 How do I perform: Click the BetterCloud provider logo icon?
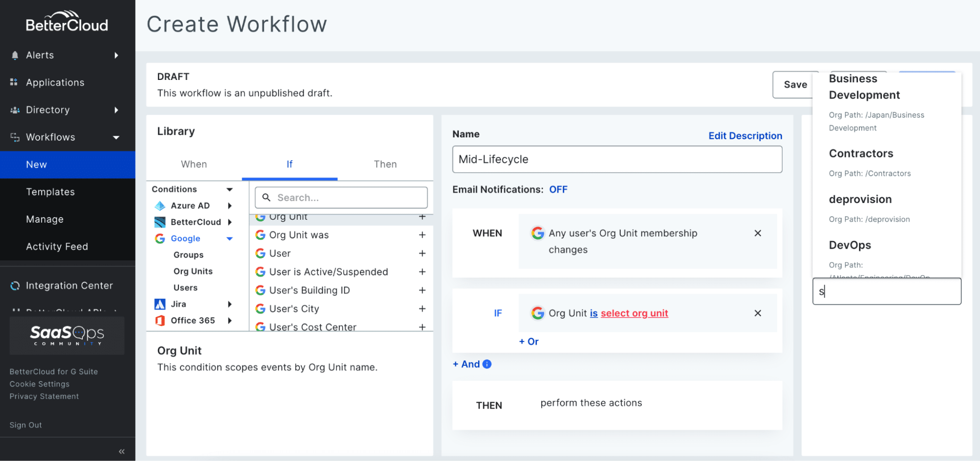(x=160, y=222)
